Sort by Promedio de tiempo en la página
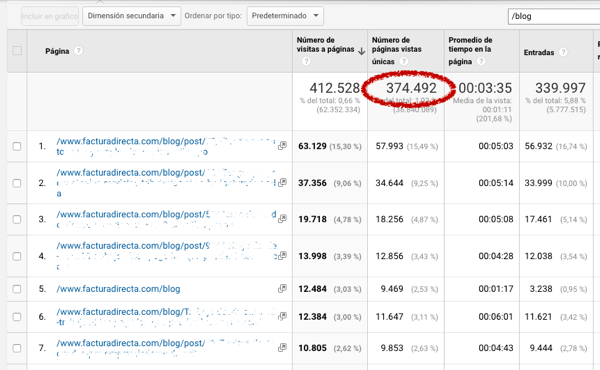Image resolution: width=600 pixels, height=370 pixels. click(470, 51)
